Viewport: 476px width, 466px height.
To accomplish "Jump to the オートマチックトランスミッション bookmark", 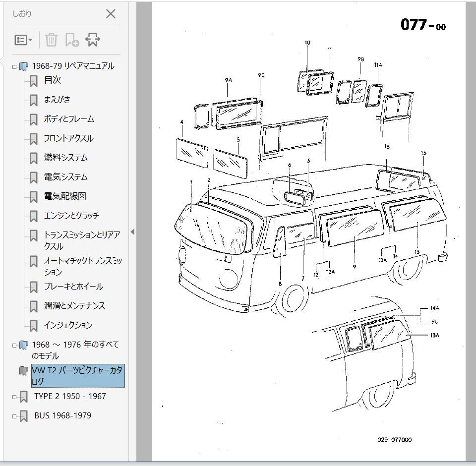I will click(x=83, y=266).
